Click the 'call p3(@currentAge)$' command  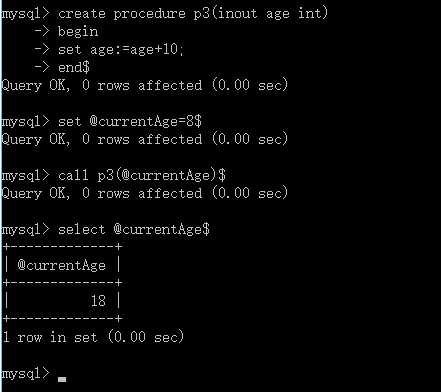coord(142,176)
